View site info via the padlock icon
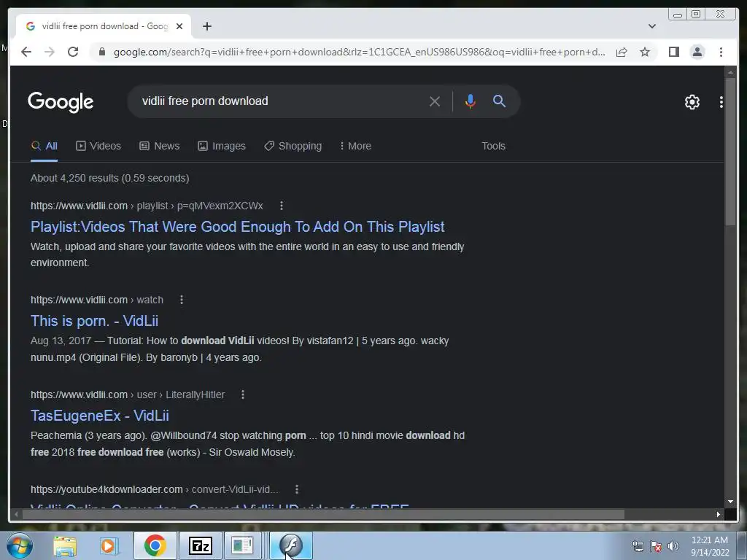This screenshot has height=560, width=747. [101, 52]
